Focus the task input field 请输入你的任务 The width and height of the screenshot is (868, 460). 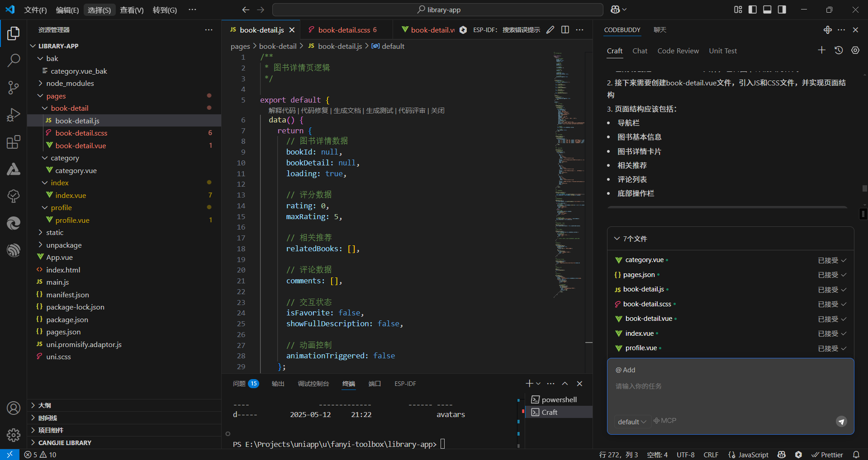[730, 386]
